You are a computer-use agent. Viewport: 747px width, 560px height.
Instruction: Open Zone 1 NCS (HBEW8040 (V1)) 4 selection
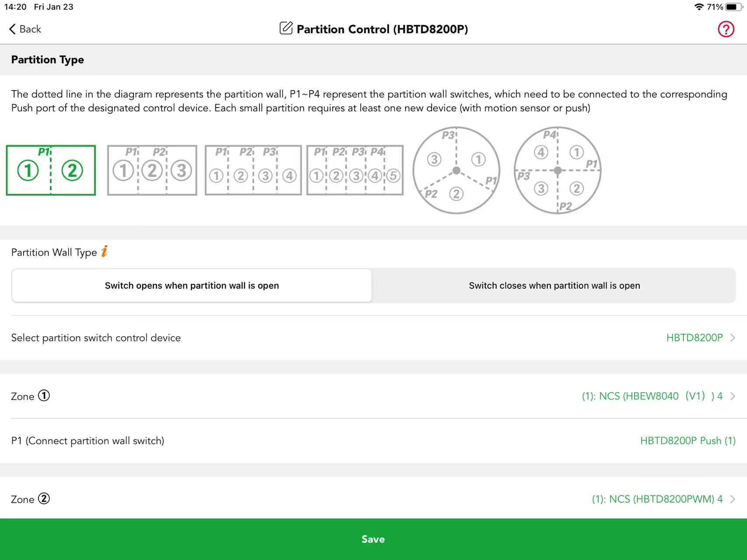[652, 396]
